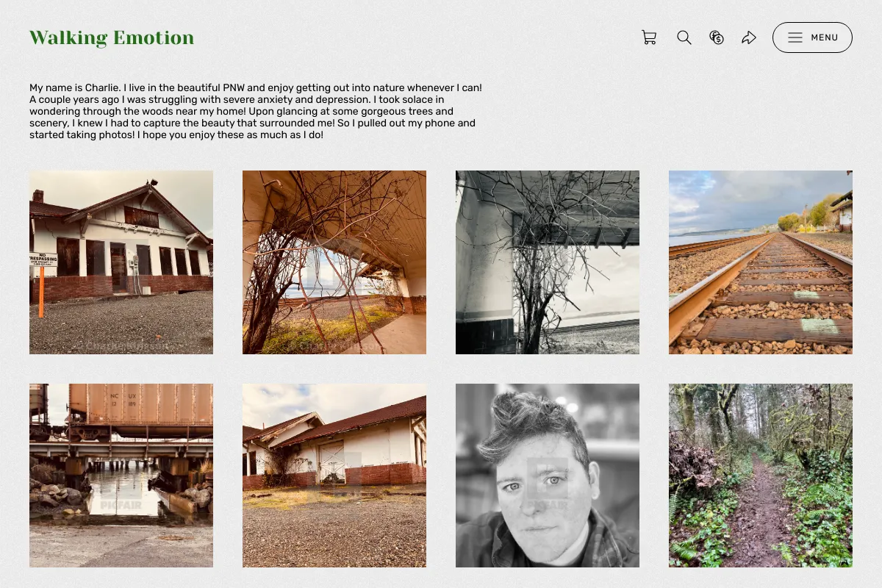Select the forest trail photo
This screenshot has height=588, width=882.
point(761,476)
